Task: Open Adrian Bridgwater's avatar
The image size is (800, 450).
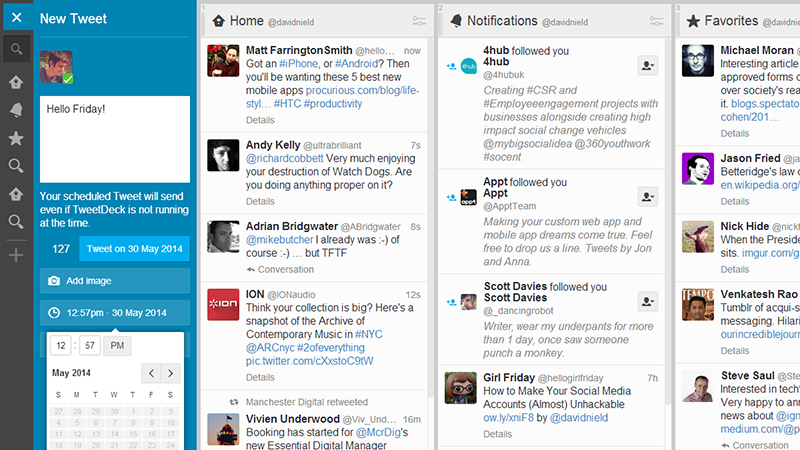Action: tap(223, 236)
